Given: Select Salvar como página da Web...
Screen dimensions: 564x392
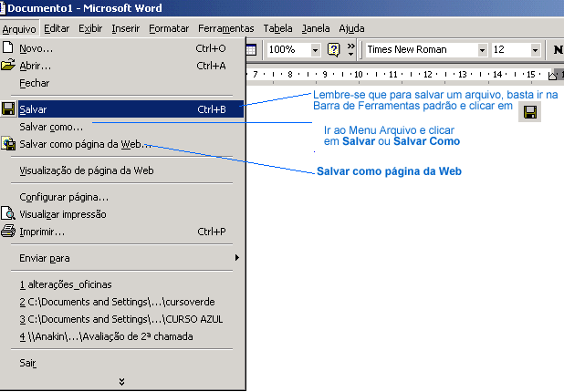Looking at the screenshot, I should [122, 144].
